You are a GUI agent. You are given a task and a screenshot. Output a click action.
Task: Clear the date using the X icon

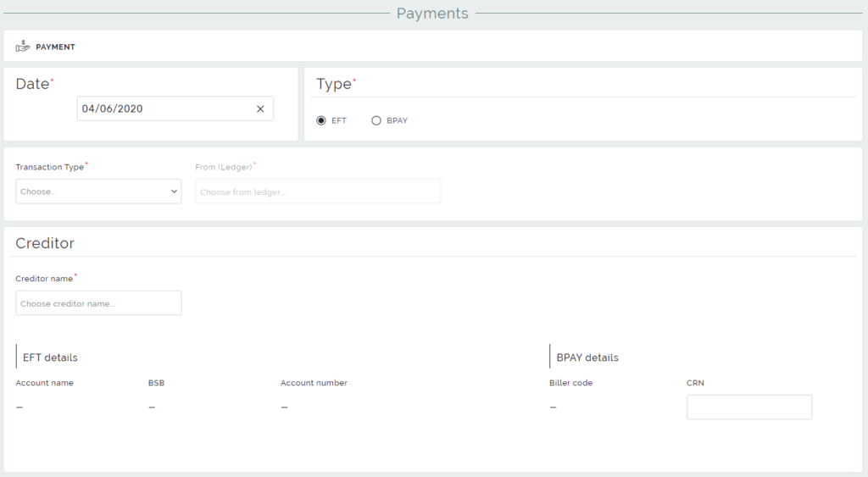(260, 108)
